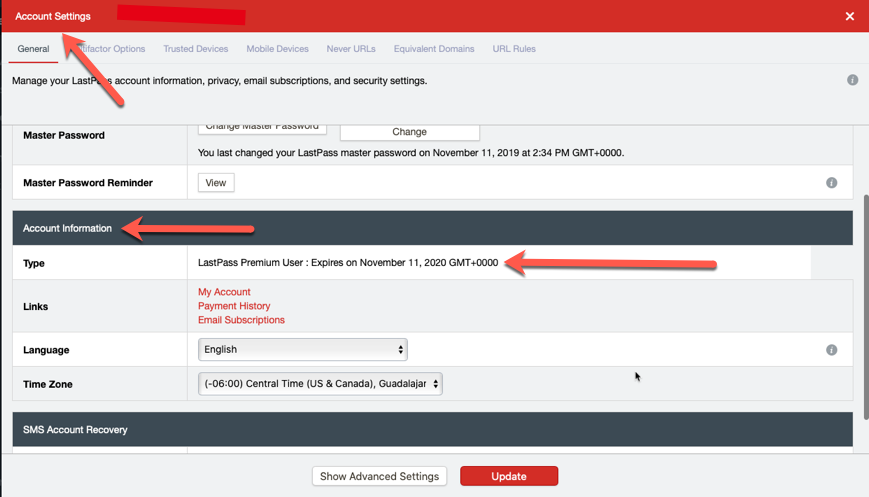This screenshot has height=497, width=869.
Task: Open the Payment History link
Action: tap(234, 306)
